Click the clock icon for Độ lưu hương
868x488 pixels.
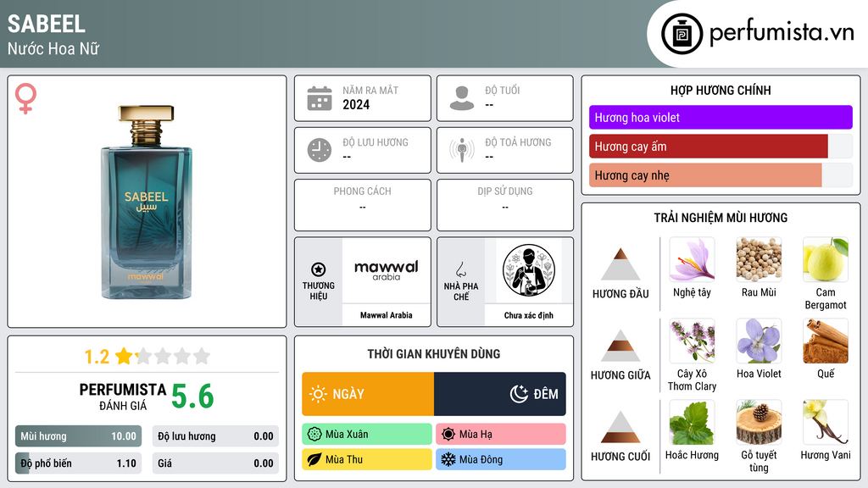coord(320,150)
